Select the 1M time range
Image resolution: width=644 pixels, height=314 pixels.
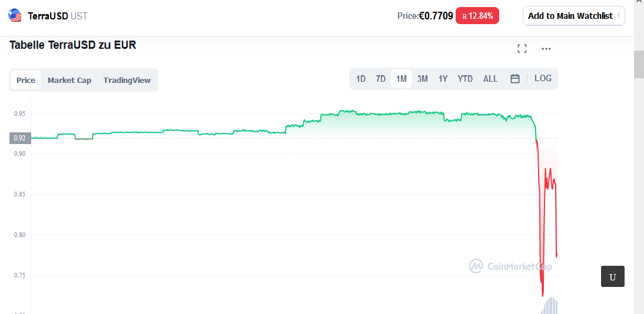pos(401,79)
